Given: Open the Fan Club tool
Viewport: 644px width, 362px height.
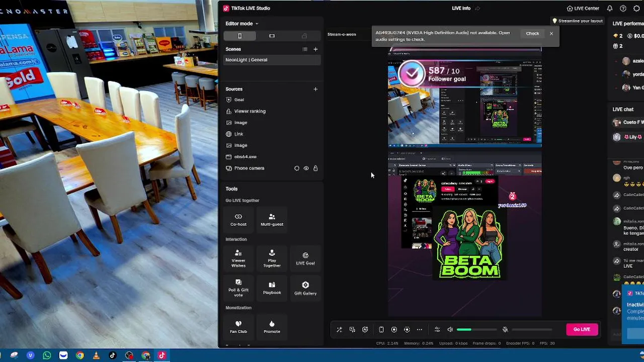Looking at the screenshot, I should tap(238, 326).
